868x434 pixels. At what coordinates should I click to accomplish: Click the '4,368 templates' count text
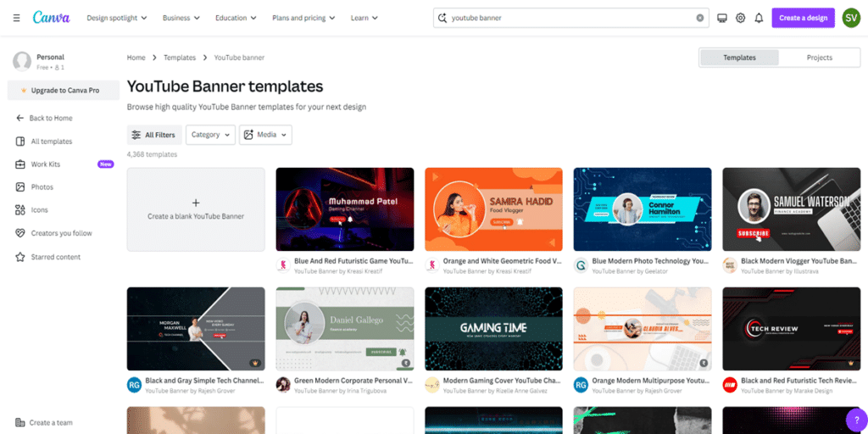(x=153, y=154)
